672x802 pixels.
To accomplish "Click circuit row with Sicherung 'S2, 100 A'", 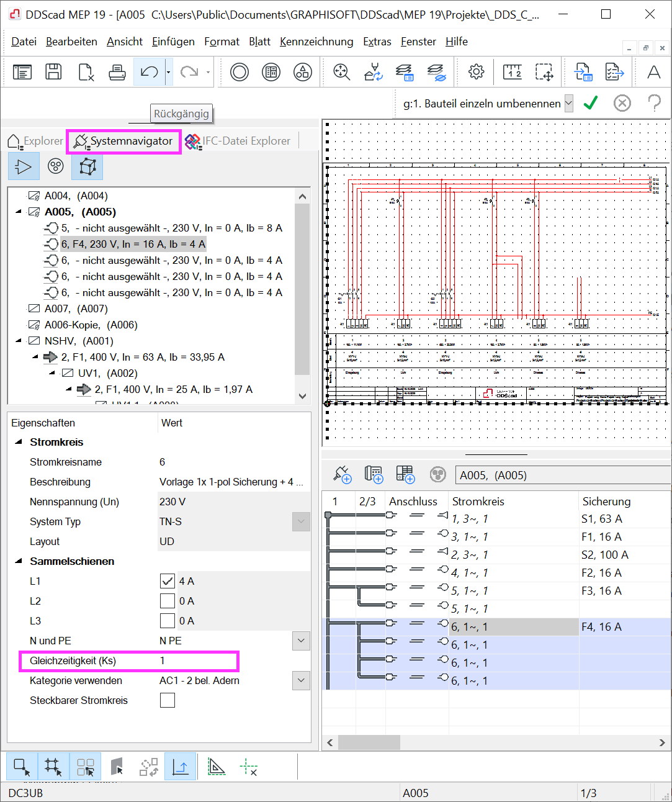I will 496,555.
